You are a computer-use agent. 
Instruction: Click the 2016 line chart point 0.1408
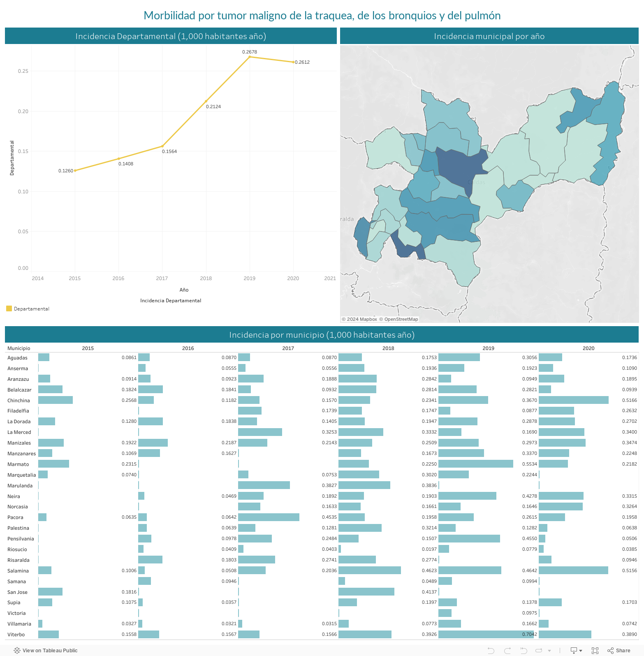point(119,159)
